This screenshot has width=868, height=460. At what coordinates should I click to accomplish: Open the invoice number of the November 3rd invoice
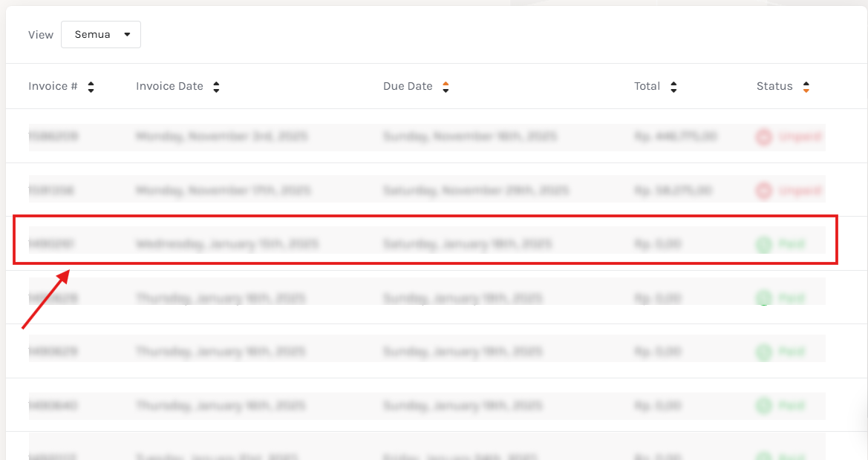pos(53,137)
